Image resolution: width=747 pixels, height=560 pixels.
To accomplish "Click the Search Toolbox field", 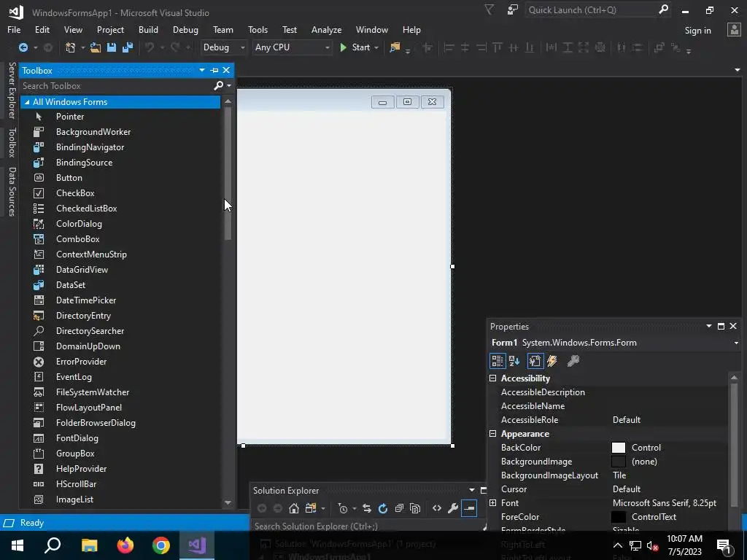I will point(117,86).
